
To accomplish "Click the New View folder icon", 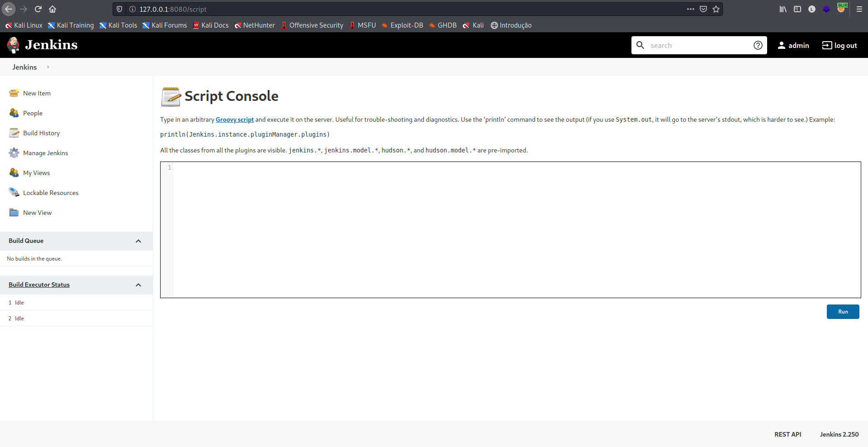I will [14, 213].
